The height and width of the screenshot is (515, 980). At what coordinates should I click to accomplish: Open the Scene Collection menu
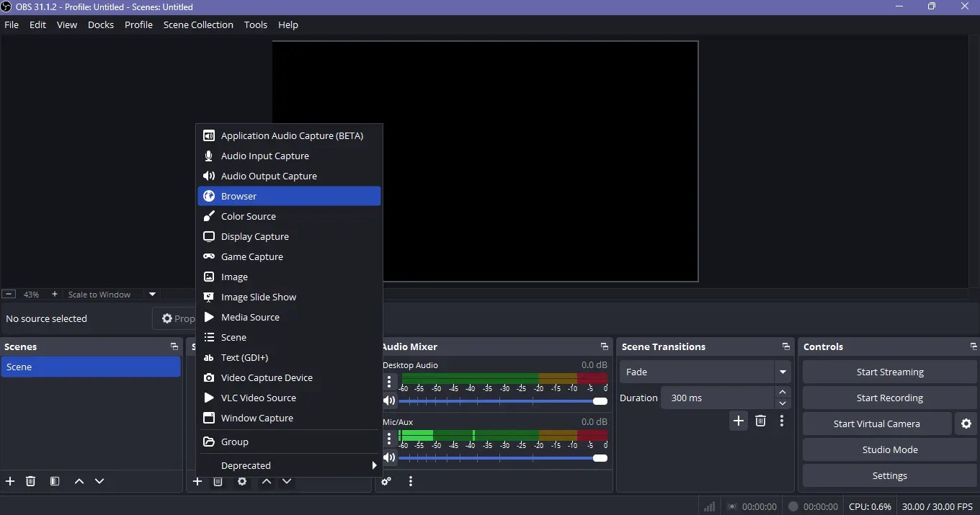(x=198, y=24)
